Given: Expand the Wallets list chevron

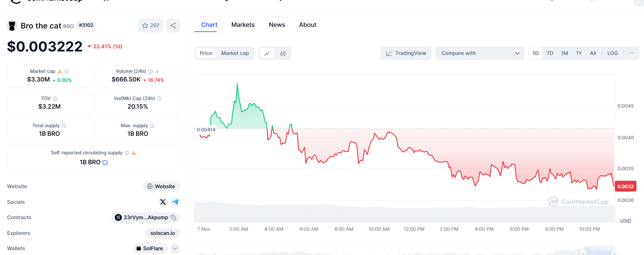Looking at the screenshot, I should click(x=175, y=248).
